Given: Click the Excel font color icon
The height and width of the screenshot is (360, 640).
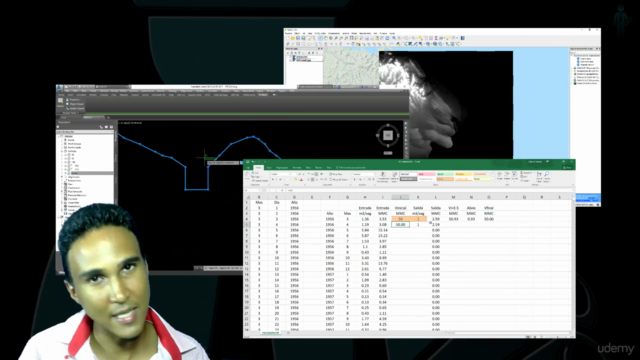Looking at the screenshot, I should click(301, 180).
